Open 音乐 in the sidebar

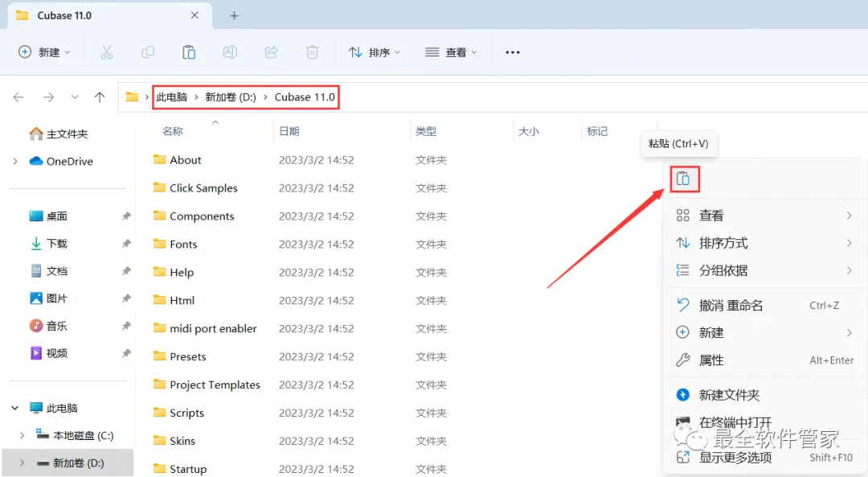click(x=48, y=326)
